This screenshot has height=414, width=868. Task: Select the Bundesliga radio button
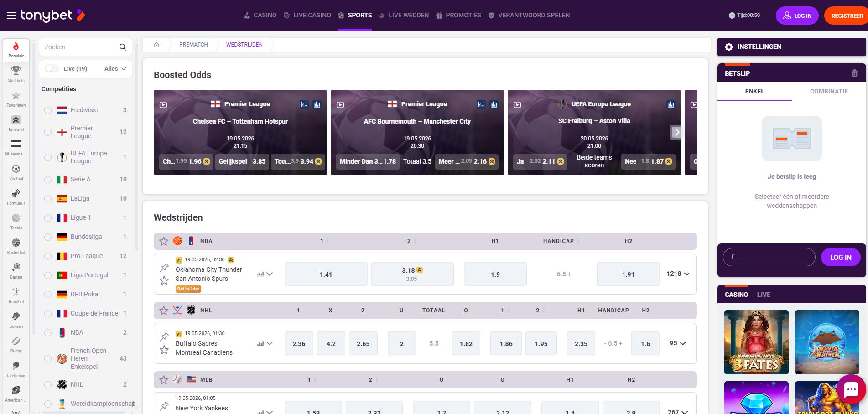(48, 237)
